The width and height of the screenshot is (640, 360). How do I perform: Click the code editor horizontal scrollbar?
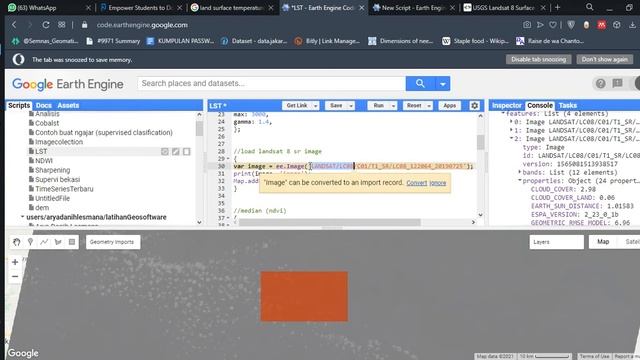[330, 222]
